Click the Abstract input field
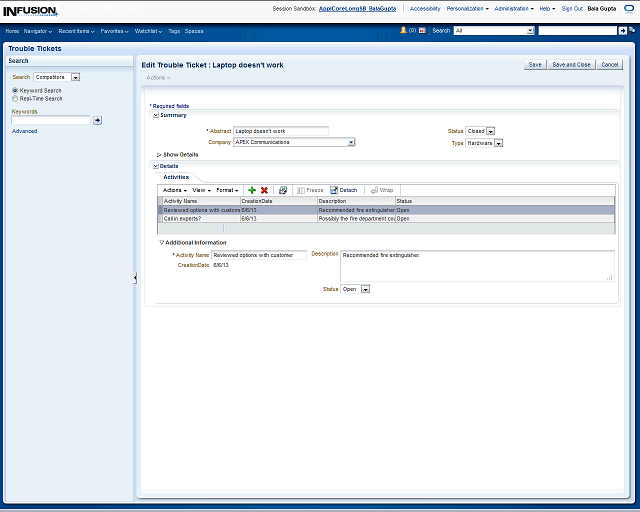 tap(281, 131)
